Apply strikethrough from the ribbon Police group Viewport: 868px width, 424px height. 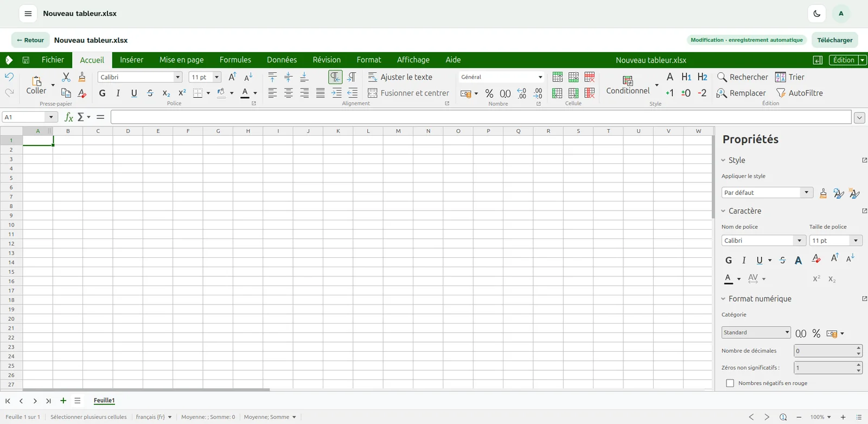pyautogui.click(x=150, y=93)
